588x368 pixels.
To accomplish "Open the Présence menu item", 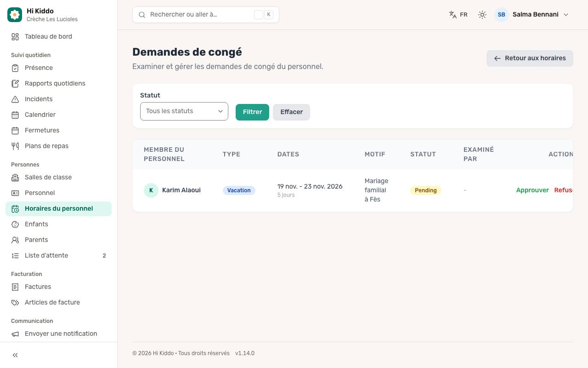I will point(58,68).
